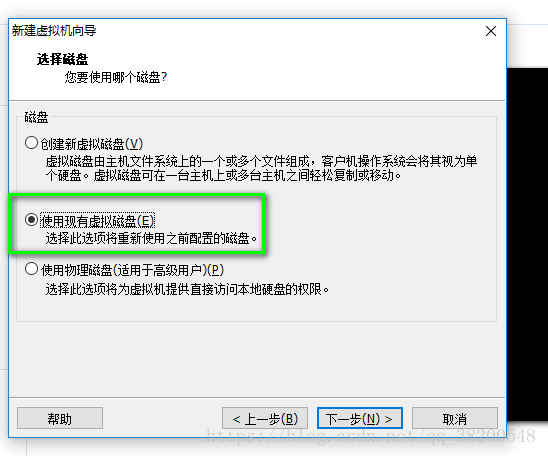Click the 选择此选项将重新使用之前配置的磁盘 description text
This screenshot has height=456, width=548.
coord(151,238)
